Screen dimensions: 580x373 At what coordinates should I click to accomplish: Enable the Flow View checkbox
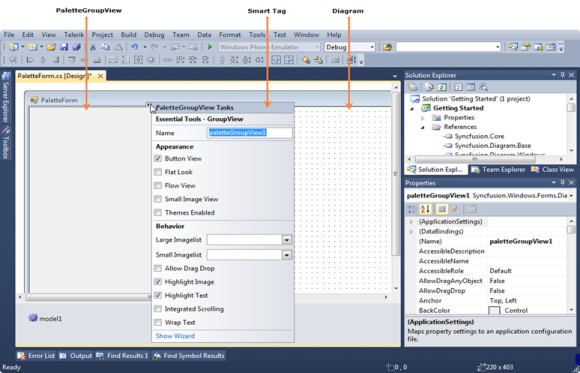pyautogui.click(x=158, y=185)
